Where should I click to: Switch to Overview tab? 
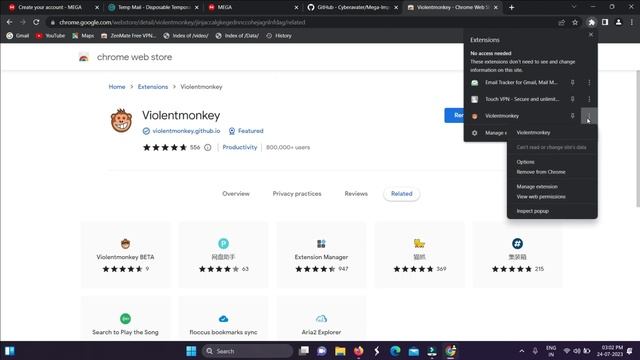coord(236,194)
